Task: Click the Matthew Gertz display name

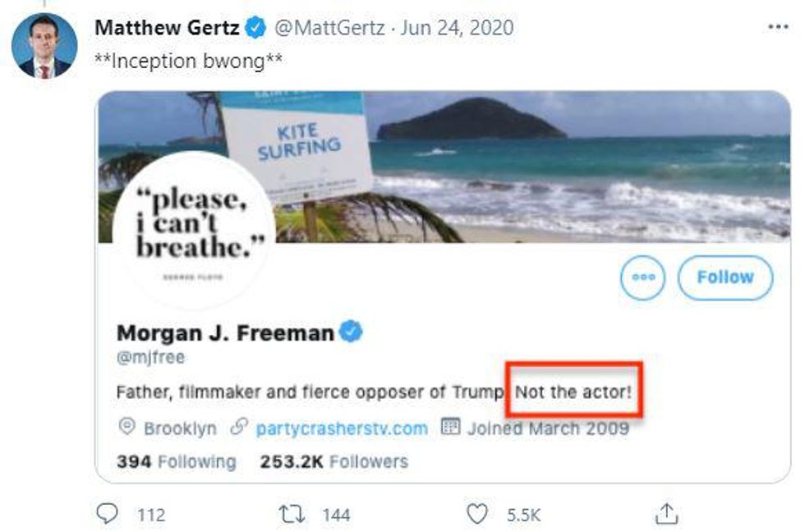Action: click(x=168, y=27)
